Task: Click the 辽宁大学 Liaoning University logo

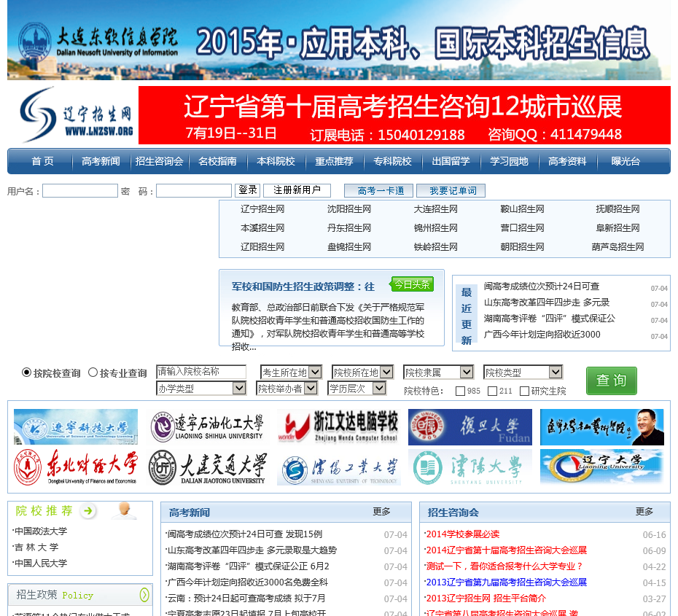Action: pos(601,467)
